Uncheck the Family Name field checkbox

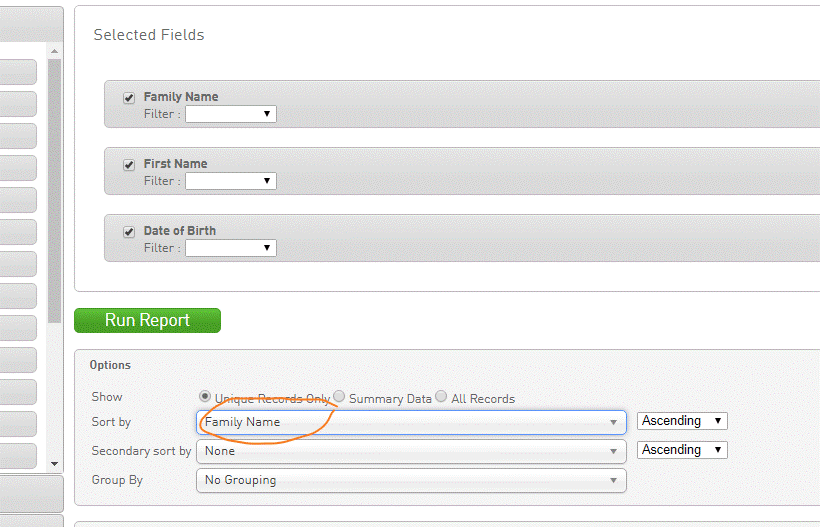(x=129, y=98)
